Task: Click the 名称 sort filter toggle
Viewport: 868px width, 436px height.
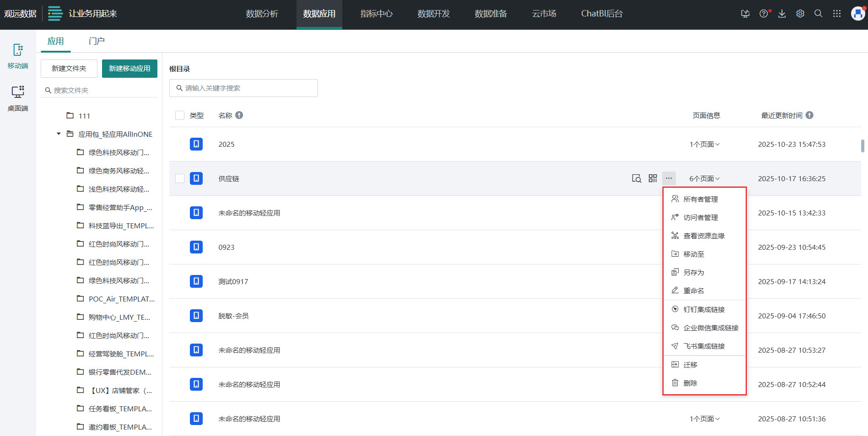Action: point(240,115)
